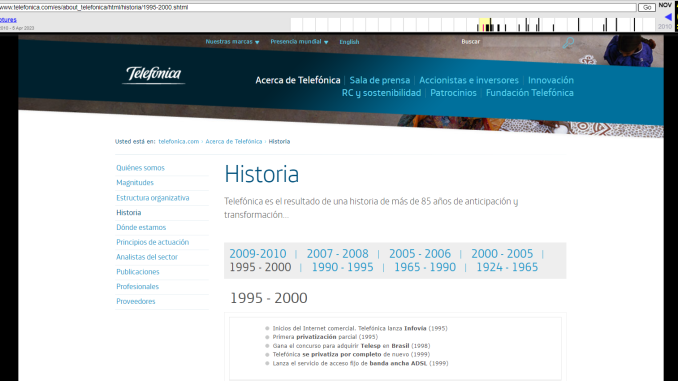
Task: Click the Historia page heading
Action: (262, 175)
